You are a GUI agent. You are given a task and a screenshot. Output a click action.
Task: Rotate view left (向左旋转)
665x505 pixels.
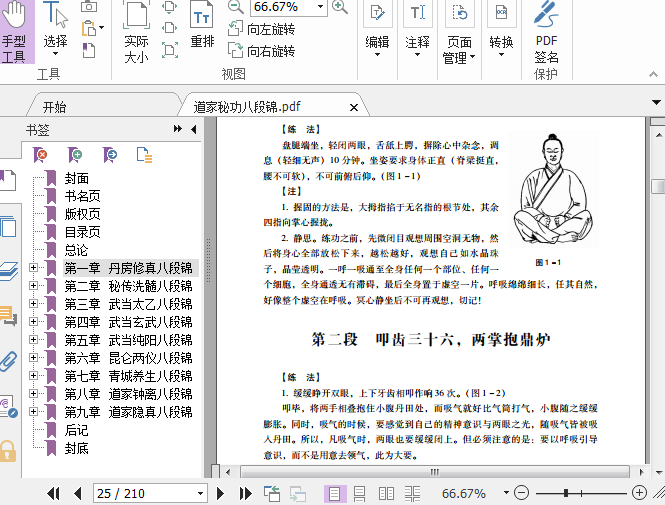click(x=261, y=29)
